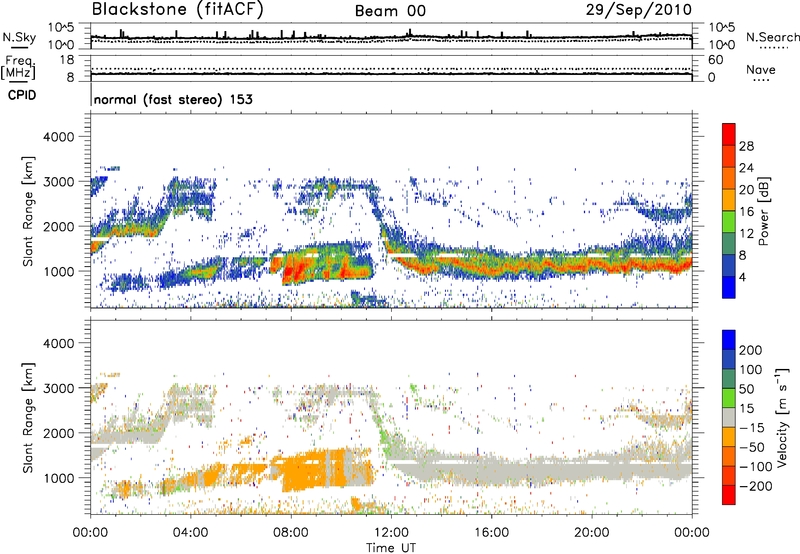The image size is (800, 554).
Task: Click the 'N.Sky' legend label
Action: tap(19, 37)
